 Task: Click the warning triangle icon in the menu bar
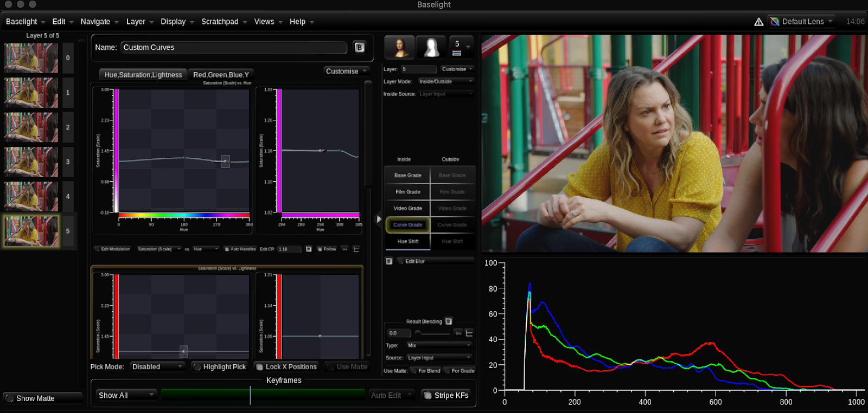758,22
